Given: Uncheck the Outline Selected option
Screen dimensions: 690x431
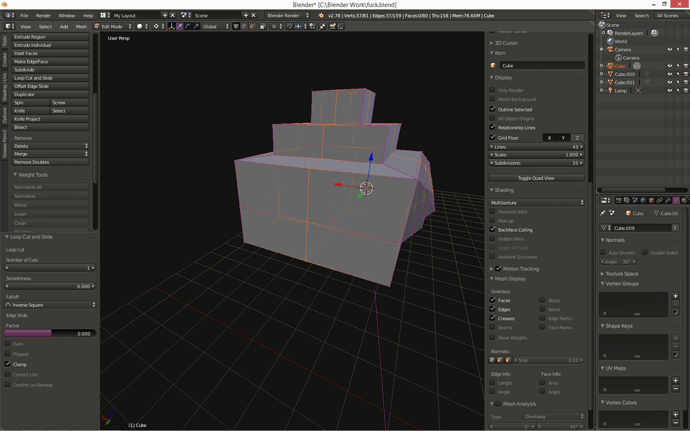Looking at the screenshot, I should click(493, 109).
